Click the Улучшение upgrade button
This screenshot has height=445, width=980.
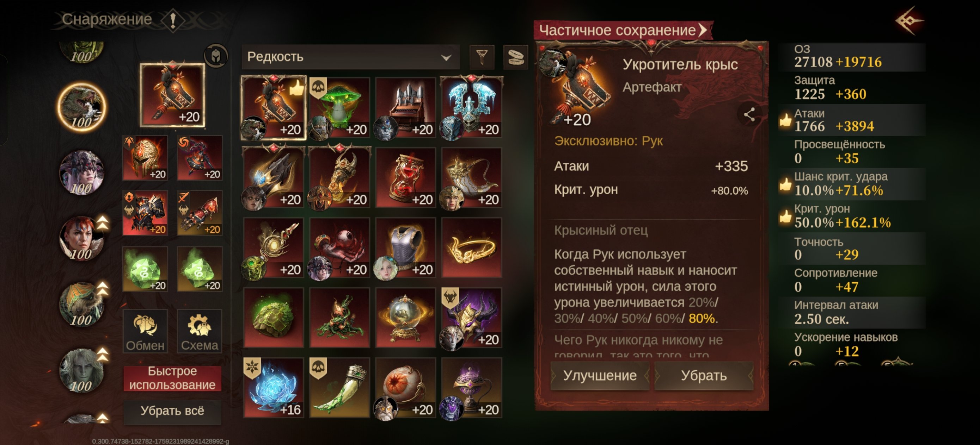point(600,375)
